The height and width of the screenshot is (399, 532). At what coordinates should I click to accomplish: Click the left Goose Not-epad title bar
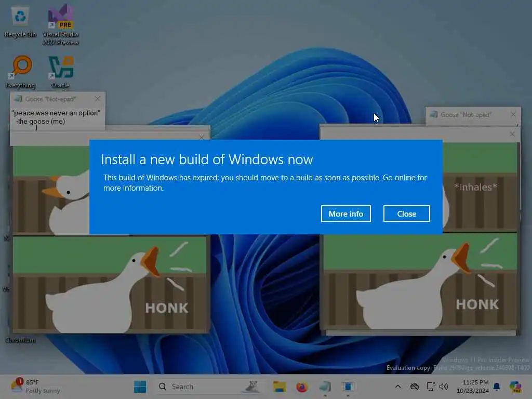pyautogui.click(x=51, y=99)
